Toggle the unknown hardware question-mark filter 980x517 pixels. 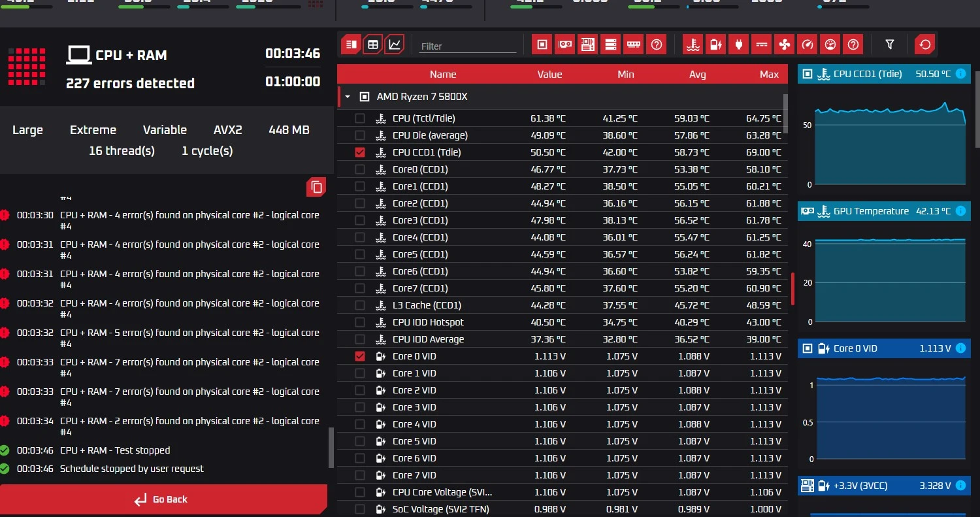657,44
